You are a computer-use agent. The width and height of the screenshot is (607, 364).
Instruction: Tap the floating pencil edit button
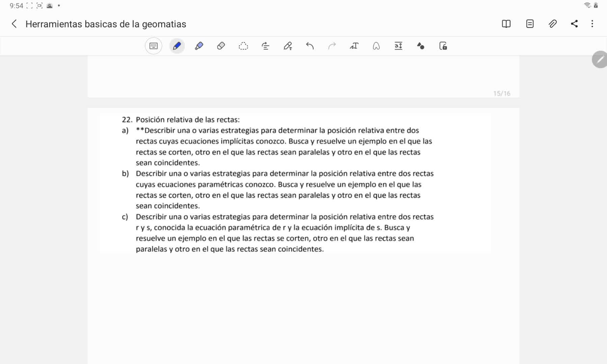tap(600, 60)
